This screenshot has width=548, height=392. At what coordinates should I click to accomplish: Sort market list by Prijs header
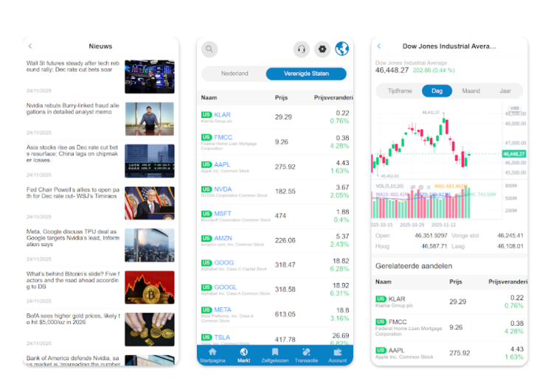coord(281,98)
